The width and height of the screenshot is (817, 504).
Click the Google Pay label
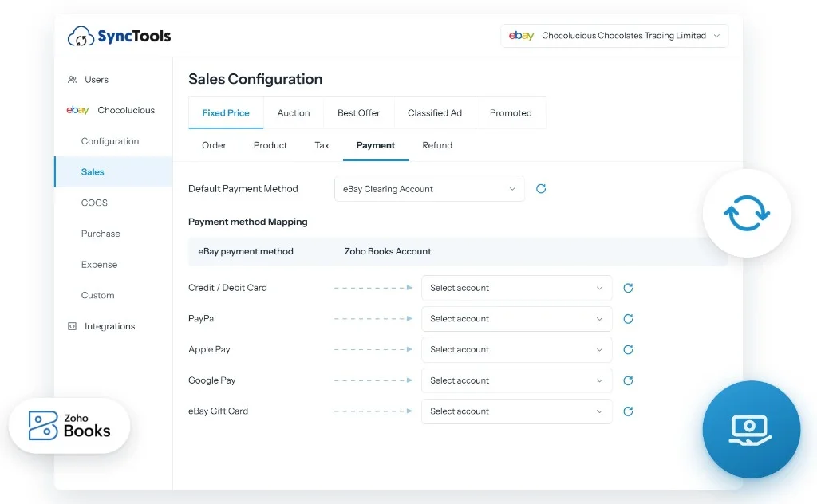point(211,380)
